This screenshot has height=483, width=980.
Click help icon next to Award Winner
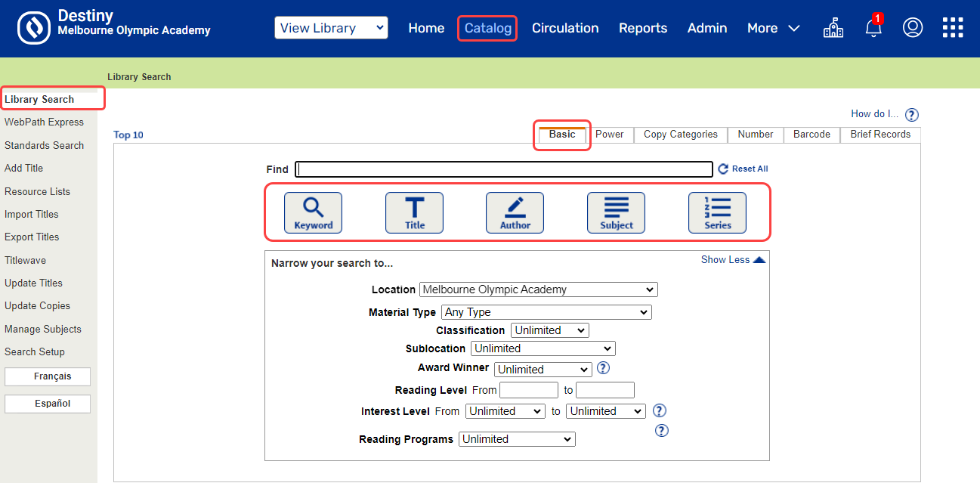tap(603, 368)
